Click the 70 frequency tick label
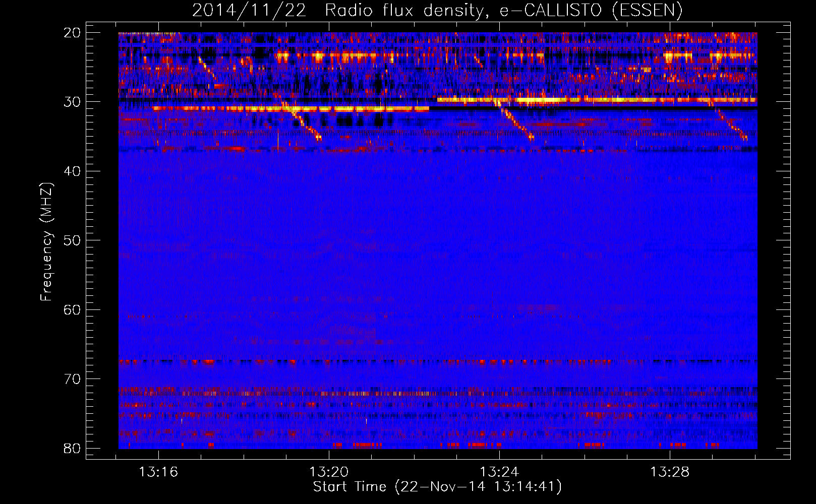816x504 pixels. pyautogui.click(x=72, y=379)
